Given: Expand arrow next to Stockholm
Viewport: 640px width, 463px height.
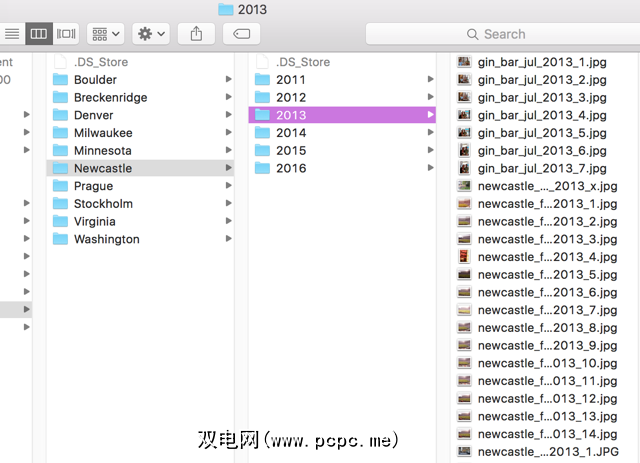Looking at the screenshot, I should click(x=229, y=203).
